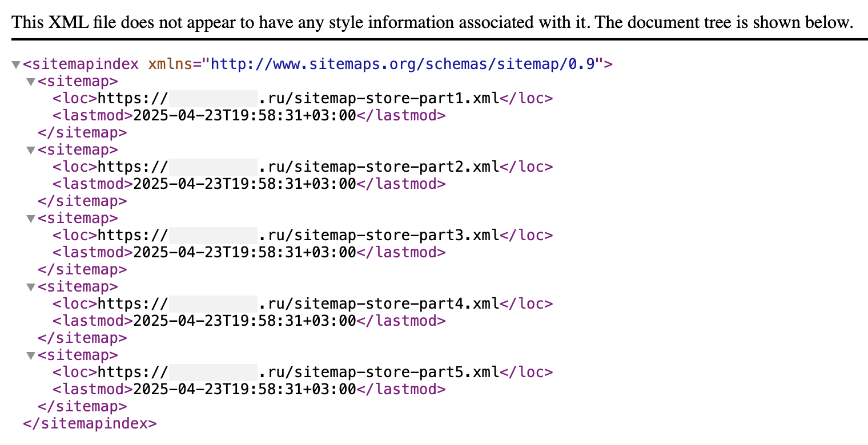Click the sitemap-store-part5.xml URL text
Viewport: 868px width, 445px height.
[299, 372]
